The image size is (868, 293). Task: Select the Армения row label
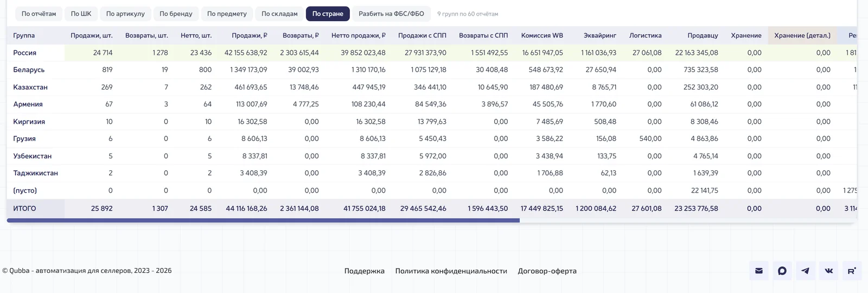pos(28,104)
